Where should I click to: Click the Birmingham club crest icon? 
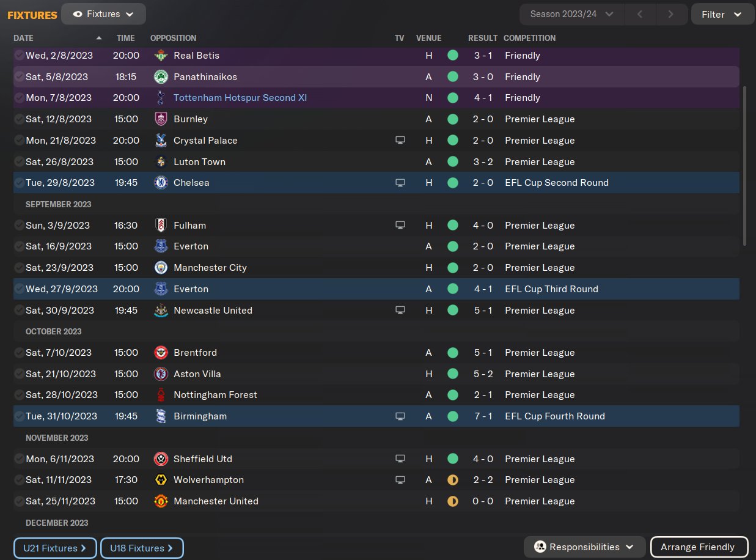pos(161,416)
